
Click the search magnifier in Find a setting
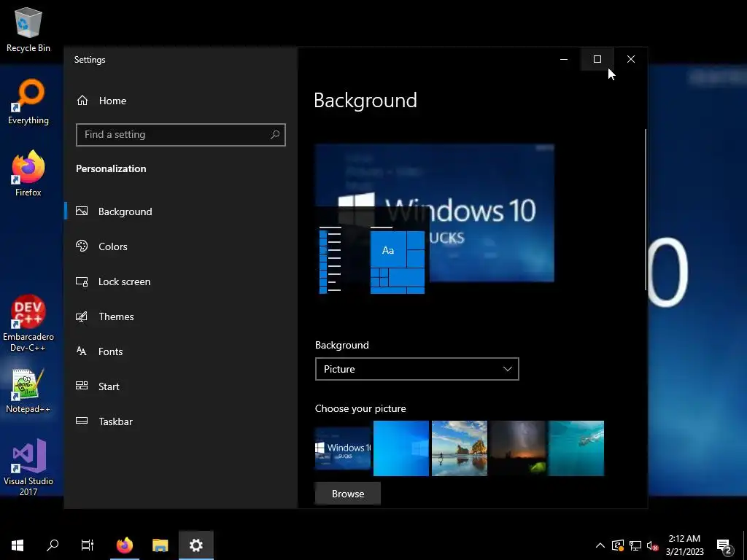275,135
